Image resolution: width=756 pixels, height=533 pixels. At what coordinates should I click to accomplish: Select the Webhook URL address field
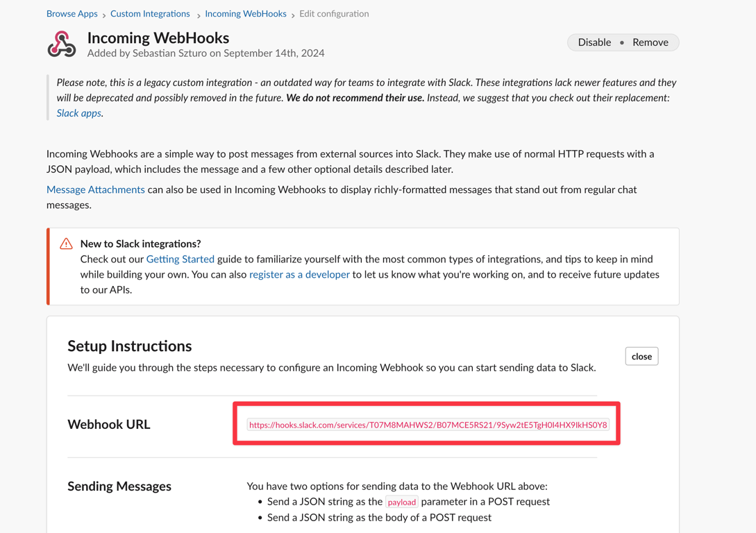[428, 425]
